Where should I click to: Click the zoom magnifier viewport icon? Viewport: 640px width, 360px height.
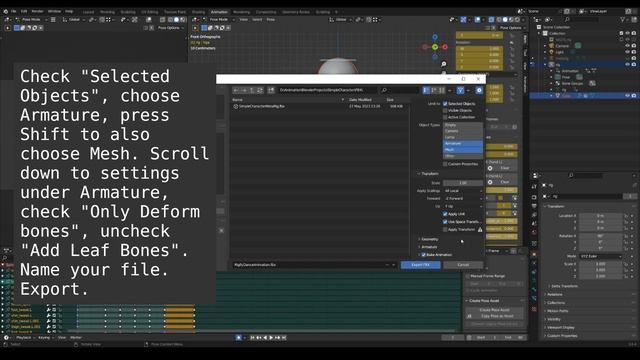tap(444, 64)
